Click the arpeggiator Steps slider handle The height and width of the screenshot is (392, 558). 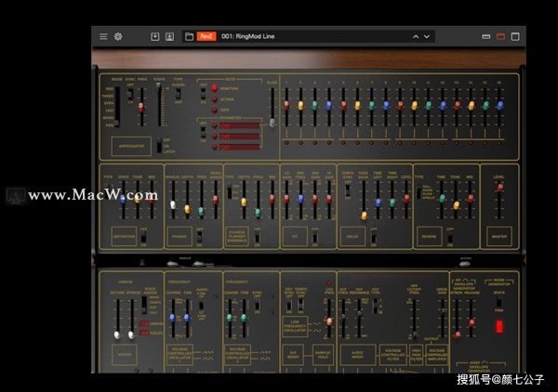click(158, 85)
